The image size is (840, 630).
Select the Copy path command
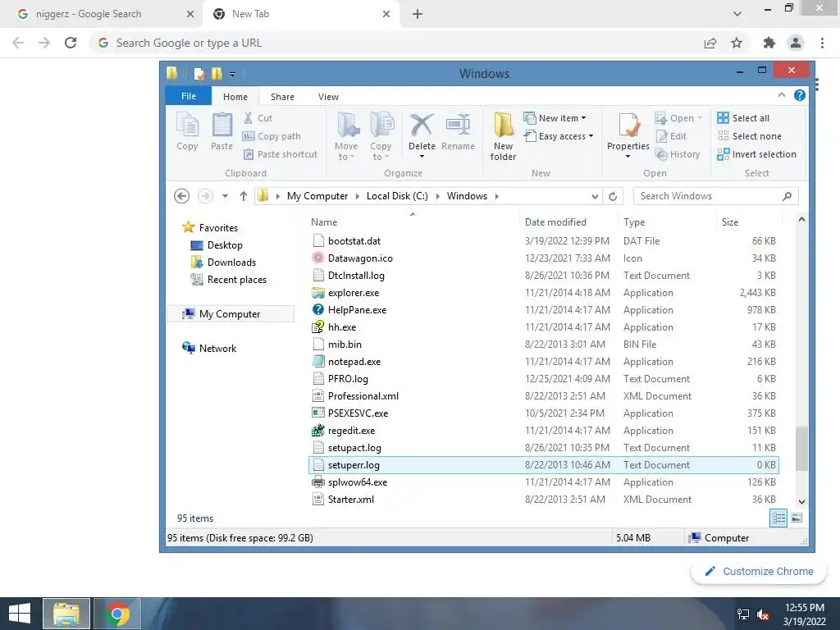(272, 136)
